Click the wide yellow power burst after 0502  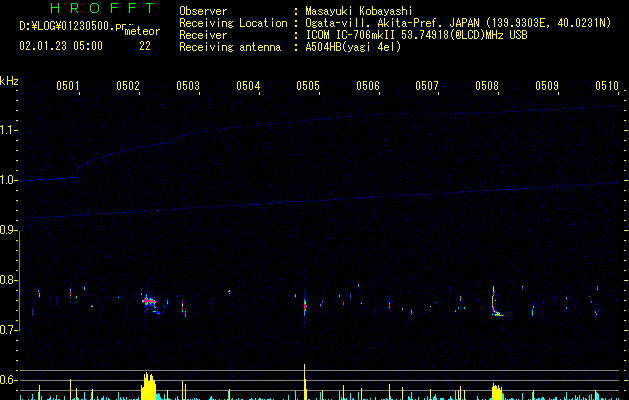(148, 386)
